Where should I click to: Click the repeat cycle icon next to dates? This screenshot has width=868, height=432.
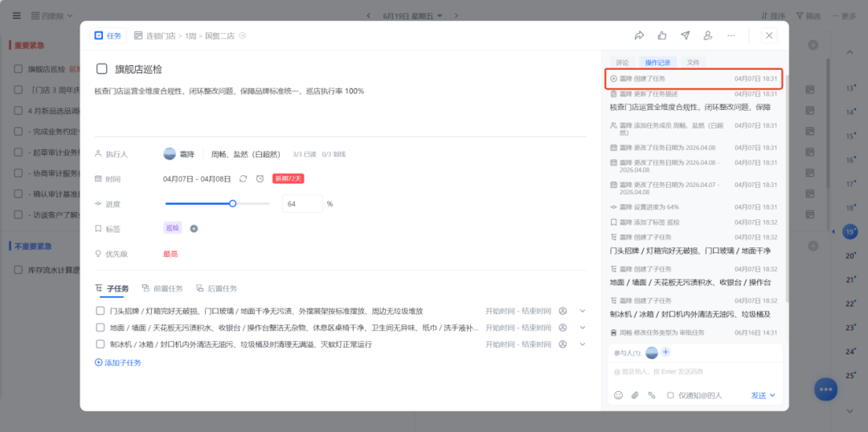pos(243,179)
